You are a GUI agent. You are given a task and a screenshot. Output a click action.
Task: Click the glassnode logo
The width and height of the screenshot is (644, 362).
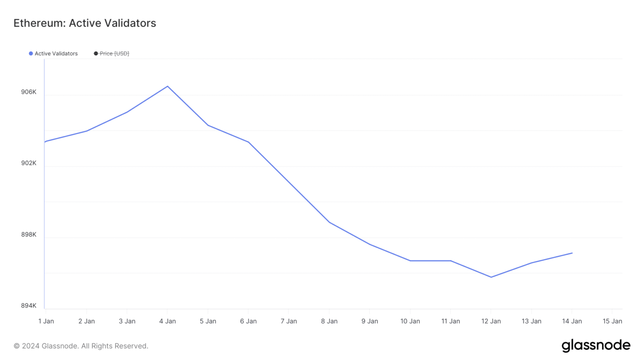(596, 346)
